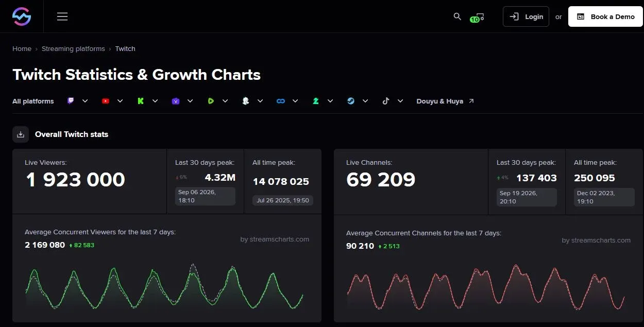Select All platforms
The width and height of the screenshot is (644, 327).
(x=33, y=101)
